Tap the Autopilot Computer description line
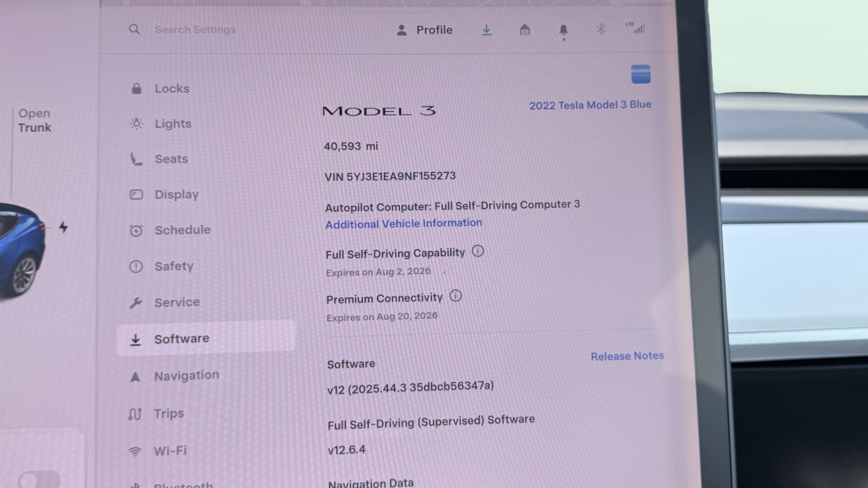The image size is (868, 488). (453, 206)
